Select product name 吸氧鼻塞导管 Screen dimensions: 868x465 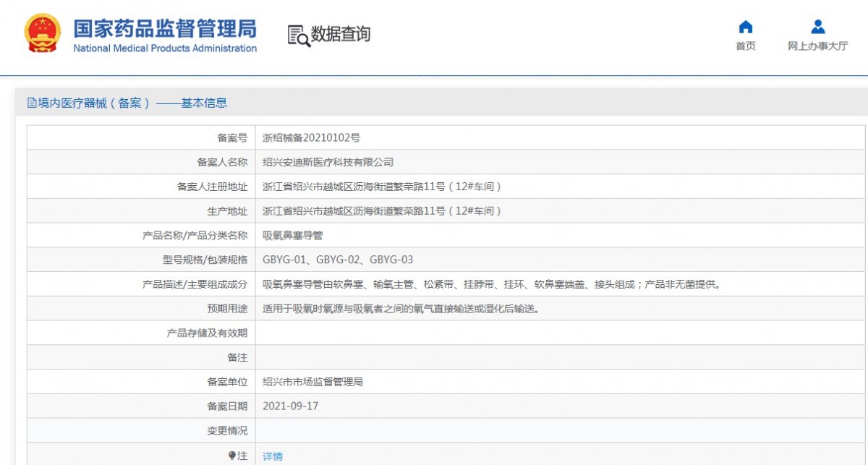(292, 235)
